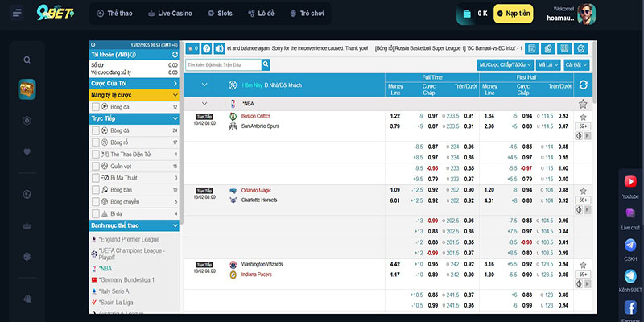This screenshot has width=644, height=322.
Task: Mute sound via the speaker icon
Action: (220, 48)
